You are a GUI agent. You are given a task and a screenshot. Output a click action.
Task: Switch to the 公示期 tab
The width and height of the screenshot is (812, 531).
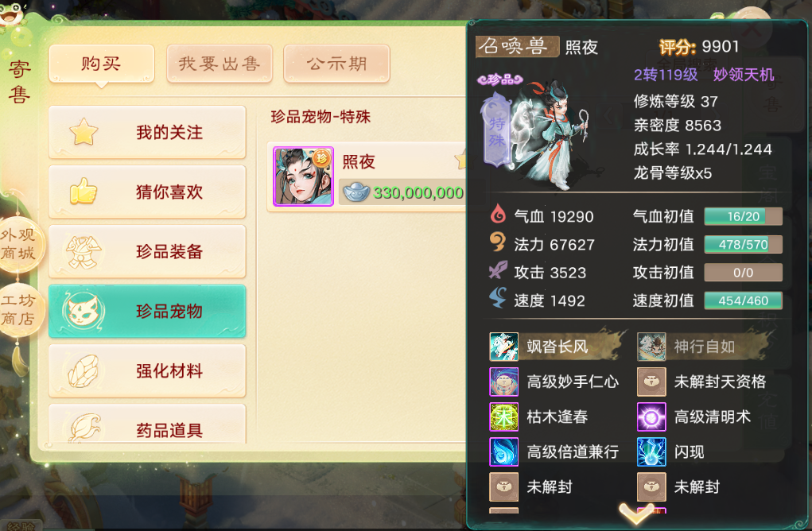click(x=336, y=64)
